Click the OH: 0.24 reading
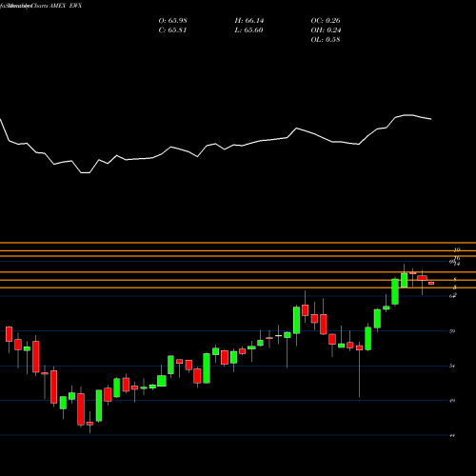The width and height of the screenshot is (476, 476). (326, 30)
